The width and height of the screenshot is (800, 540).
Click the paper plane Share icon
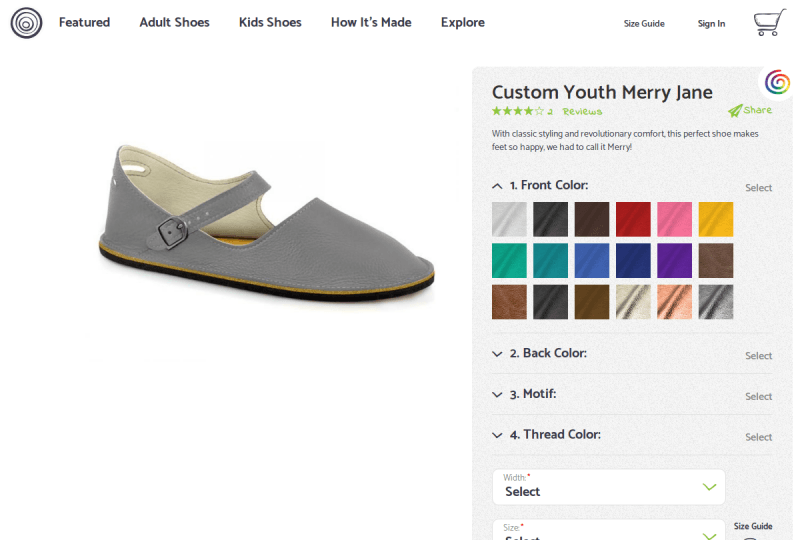click(735, 110)
